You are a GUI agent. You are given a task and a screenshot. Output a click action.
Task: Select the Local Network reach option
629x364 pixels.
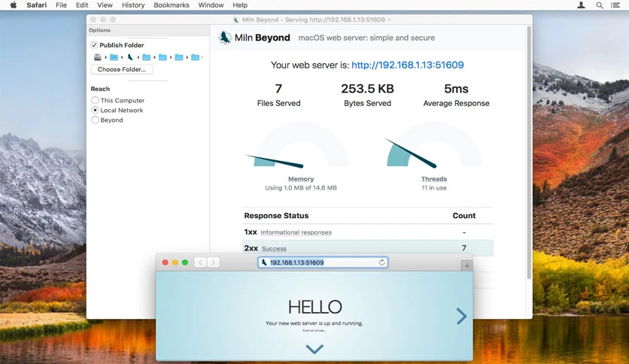[95, 110]
